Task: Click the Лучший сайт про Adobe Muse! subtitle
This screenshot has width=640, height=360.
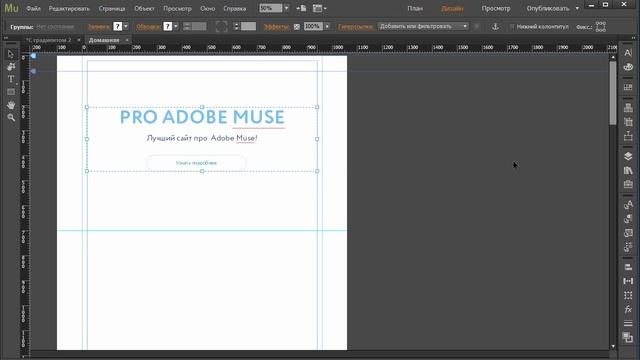Action: [x=202, y=138]
